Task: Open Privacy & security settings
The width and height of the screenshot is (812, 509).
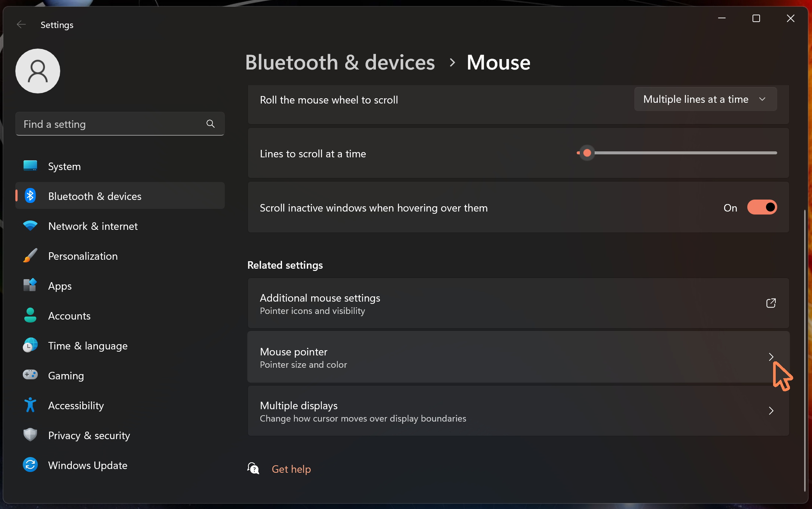Action: tap(120, 435)
